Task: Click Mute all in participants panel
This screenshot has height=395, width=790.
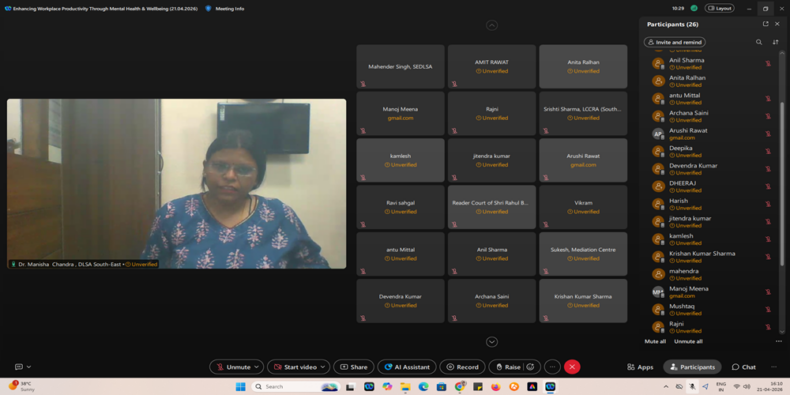Action: pyautogui.click(x=655, y=341)
